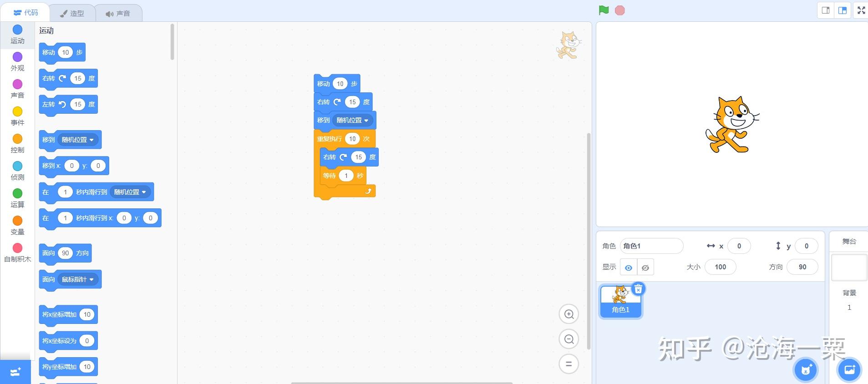
Task: Click the workspace 等待 1 秒 block
Action: tap(343, 176)
